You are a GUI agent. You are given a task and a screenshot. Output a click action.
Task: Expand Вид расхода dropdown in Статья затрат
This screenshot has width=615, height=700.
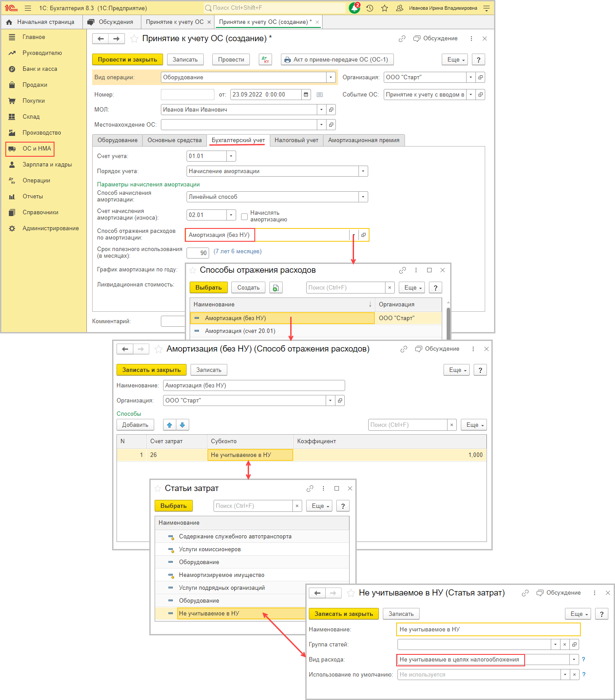[x=574, y=660]
